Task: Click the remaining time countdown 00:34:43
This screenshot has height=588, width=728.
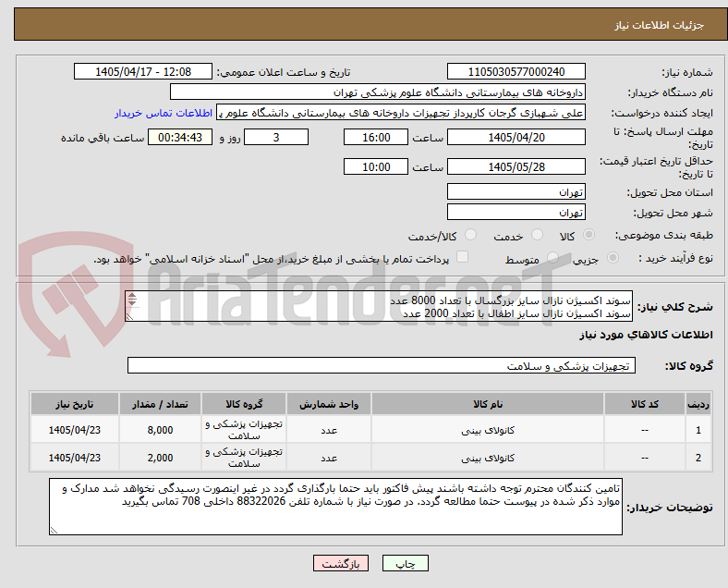Action: 180,138
